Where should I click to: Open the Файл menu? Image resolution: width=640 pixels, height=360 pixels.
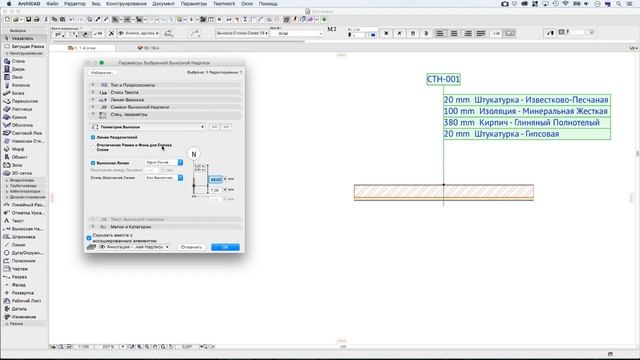pos(52,4)
